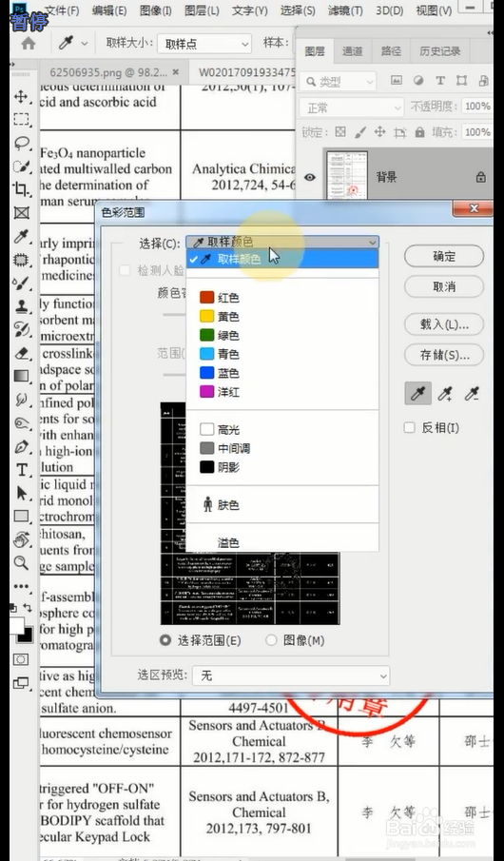Click the Lock all padlock icon
The height and width of the screenshot is (861, 504).
(419, 132)
